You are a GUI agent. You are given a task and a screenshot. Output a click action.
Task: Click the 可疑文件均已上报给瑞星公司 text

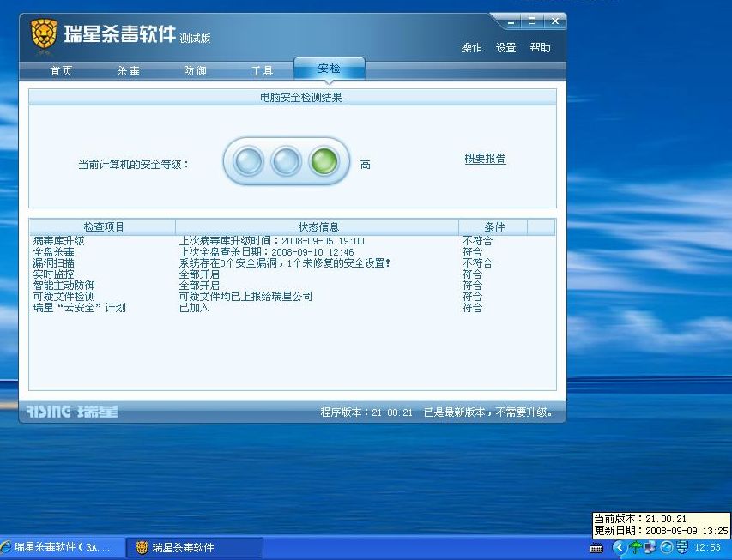(245, 297)
